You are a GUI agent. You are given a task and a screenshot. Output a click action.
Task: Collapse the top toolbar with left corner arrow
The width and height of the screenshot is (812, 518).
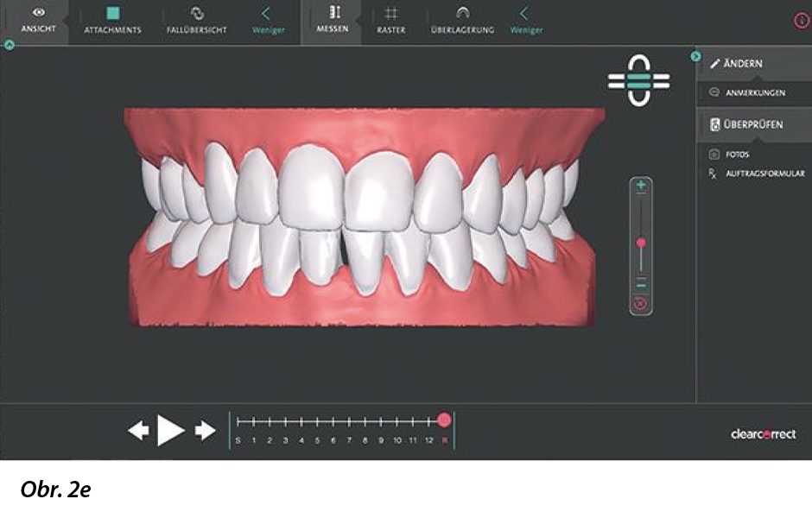10,45
